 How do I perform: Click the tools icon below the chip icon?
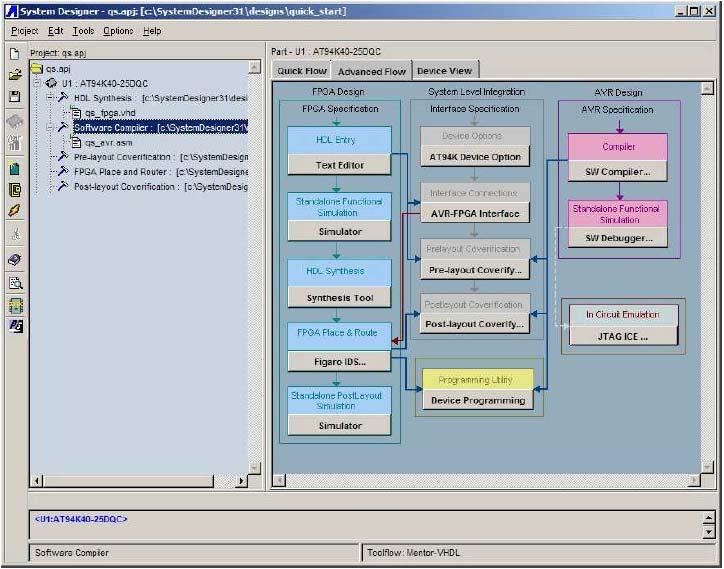(15, 142)
